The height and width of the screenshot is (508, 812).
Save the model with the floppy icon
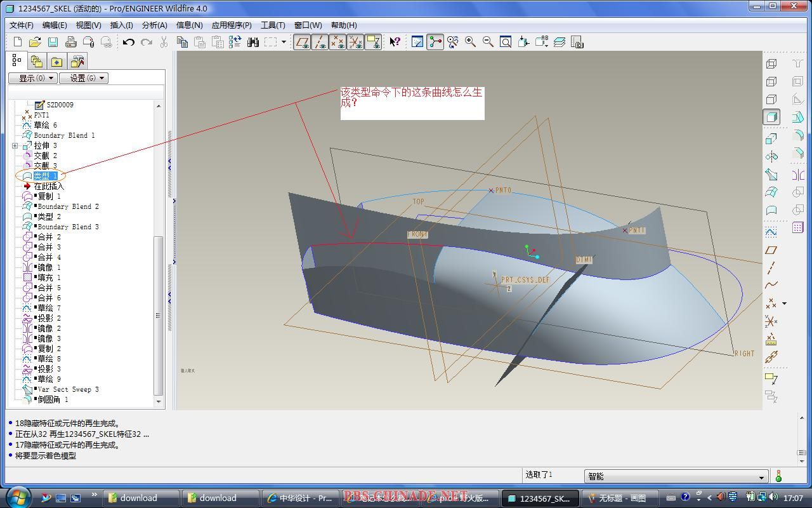(x=53, y=42)
